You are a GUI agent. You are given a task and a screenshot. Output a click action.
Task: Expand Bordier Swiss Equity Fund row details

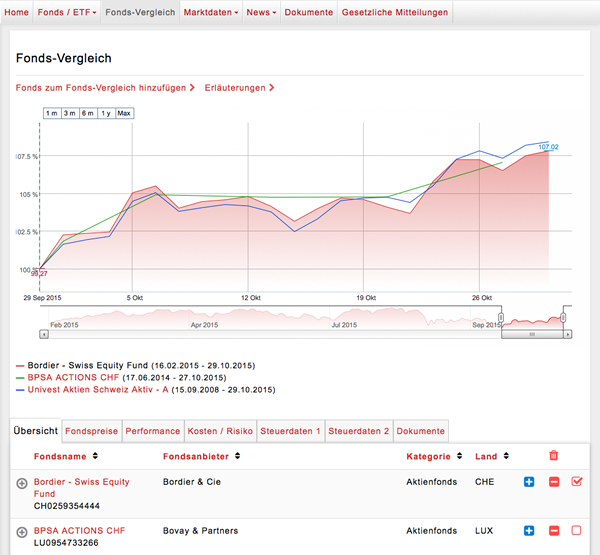(22, 483)
